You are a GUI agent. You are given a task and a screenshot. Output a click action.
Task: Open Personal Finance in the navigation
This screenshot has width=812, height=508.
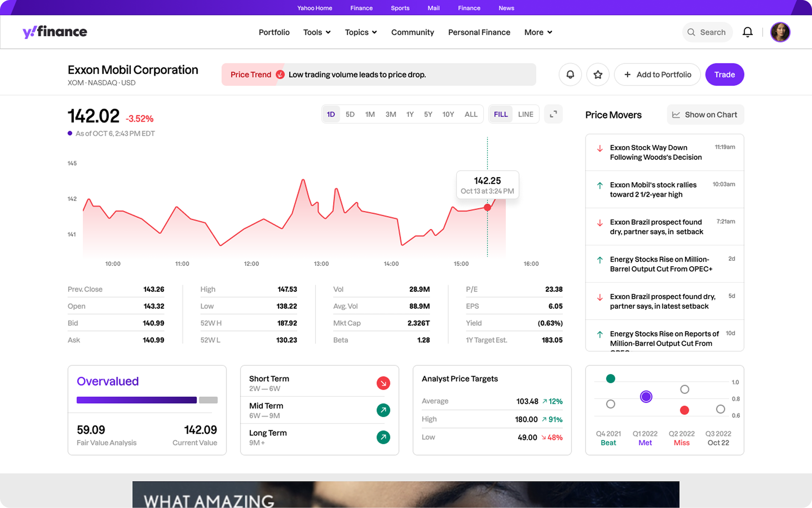479,32
